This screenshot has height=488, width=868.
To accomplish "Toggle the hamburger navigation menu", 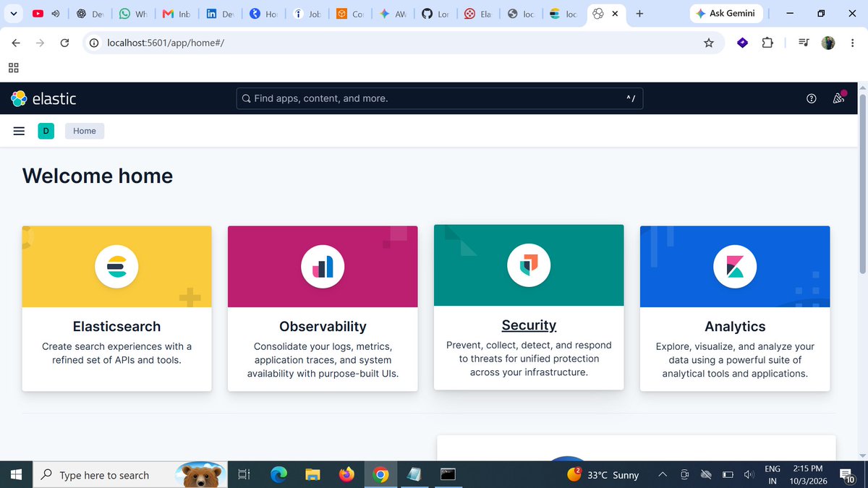I will (x=20, y=131).
